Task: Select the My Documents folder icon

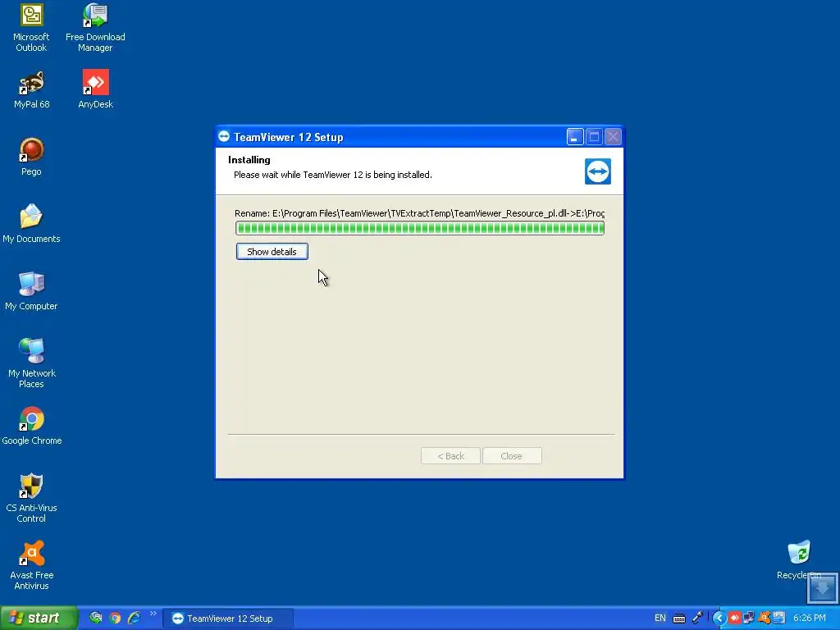Action: pos(31,224)
